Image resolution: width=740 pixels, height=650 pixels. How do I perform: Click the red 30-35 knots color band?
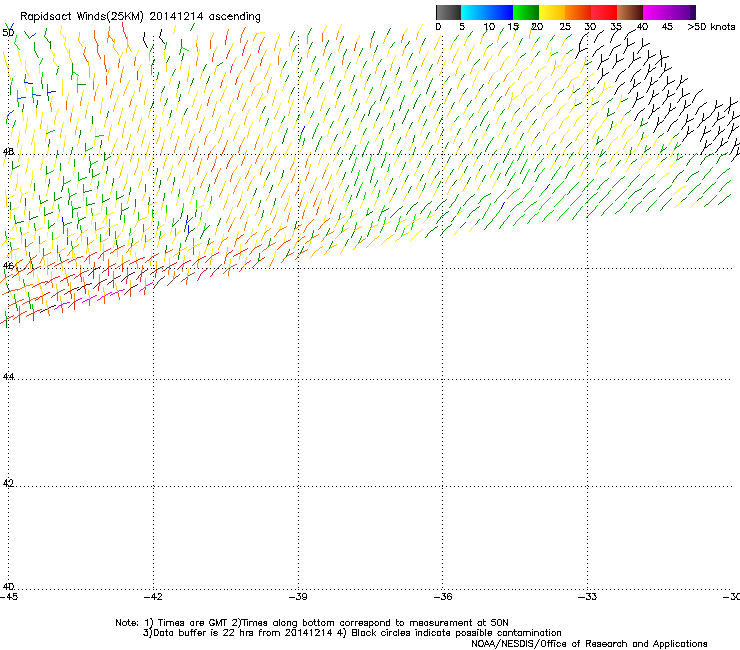point(604,12)
